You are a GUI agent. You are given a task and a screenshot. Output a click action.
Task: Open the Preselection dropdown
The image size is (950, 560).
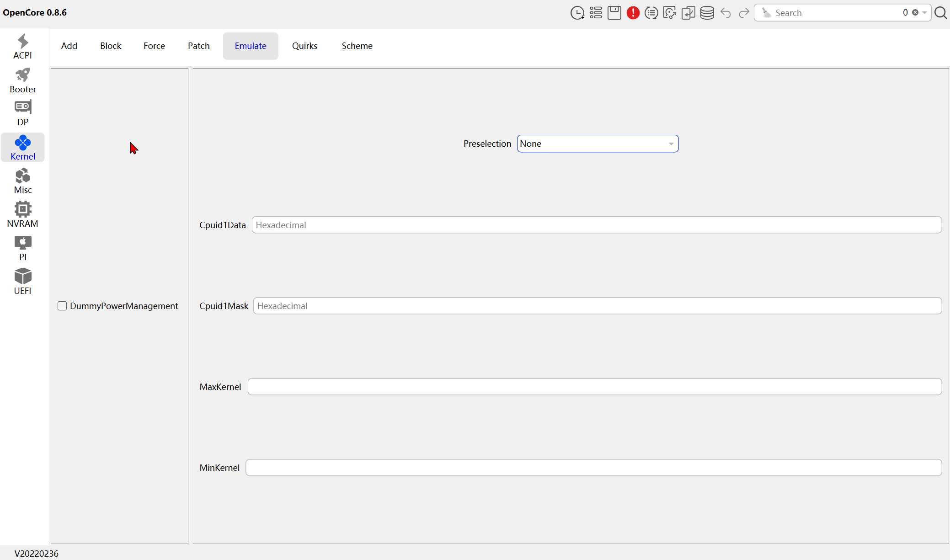click(x=597, y=144)
